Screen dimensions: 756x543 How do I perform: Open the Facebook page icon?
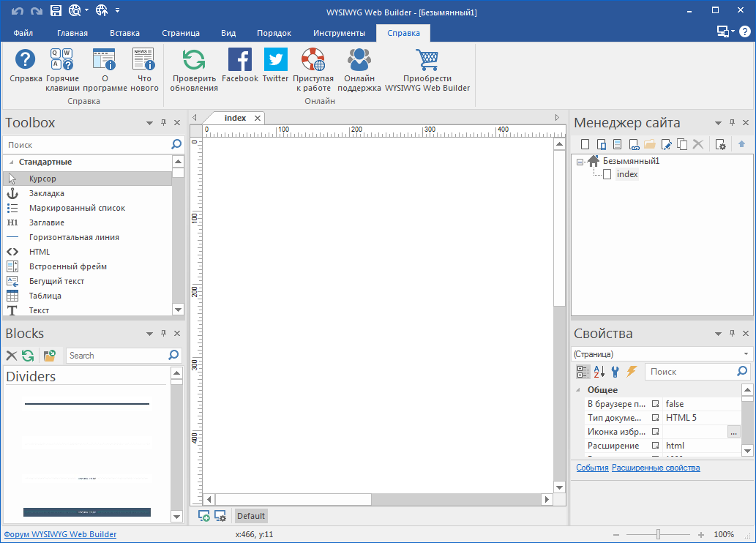coord(240,66)
